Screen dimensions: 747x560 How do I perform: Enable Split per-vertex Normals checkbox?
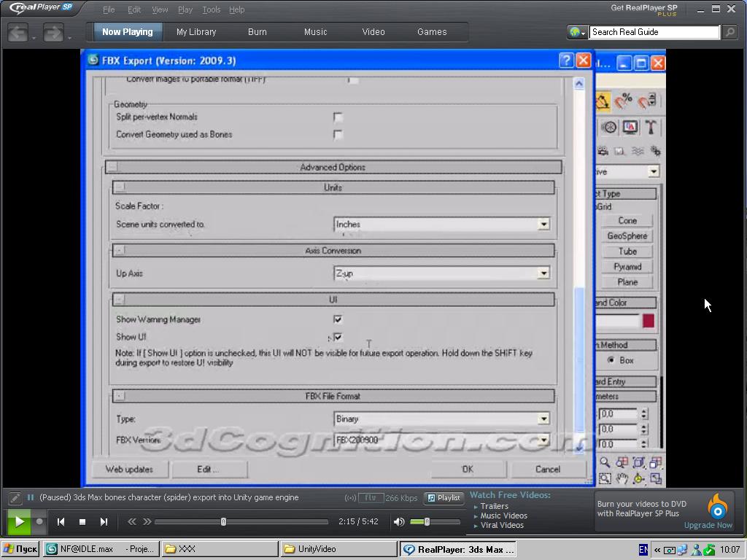(338, 117)
